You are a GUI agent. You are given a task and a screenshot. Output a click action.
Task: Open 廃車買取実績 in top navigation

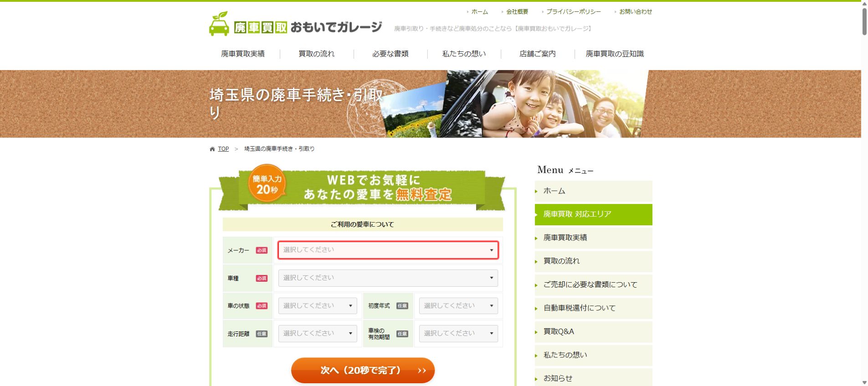[x=243, y=54]
